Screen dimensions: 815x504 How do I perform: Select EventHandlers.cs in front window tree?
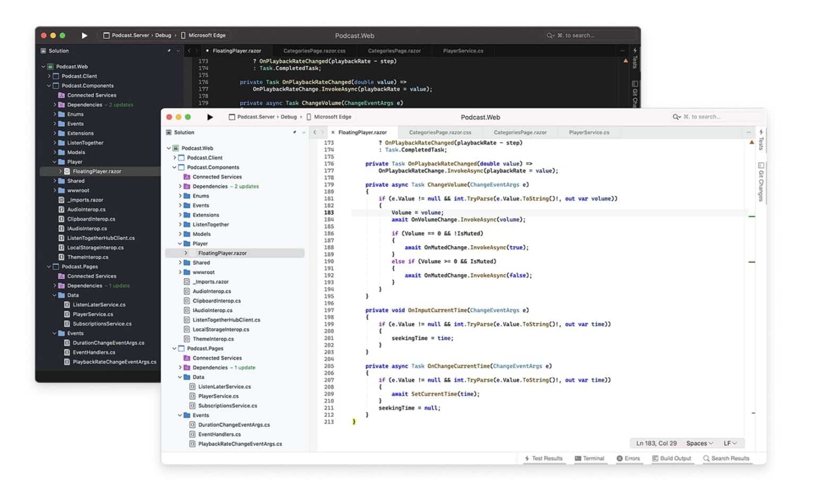coord(220,435)
